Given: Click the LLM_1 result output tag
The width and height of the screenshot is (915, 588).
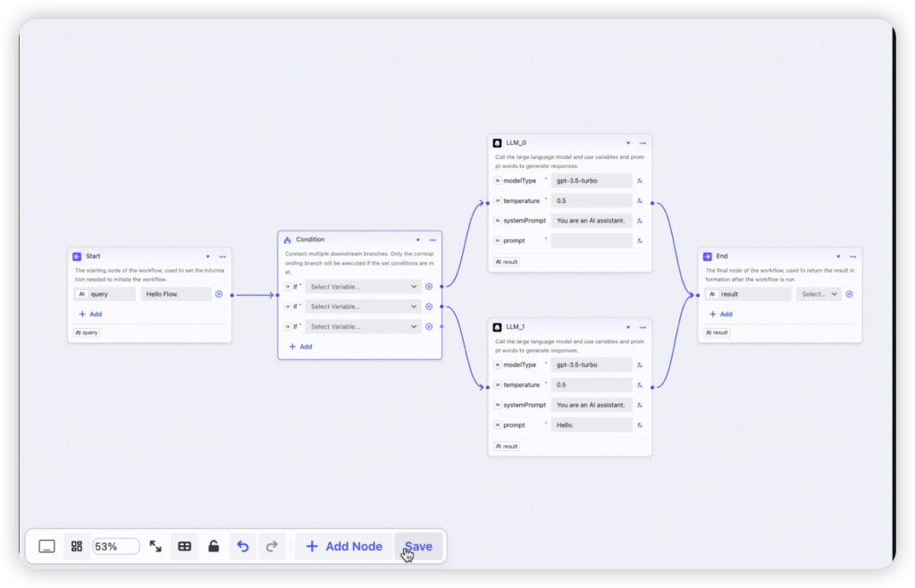Looking at the screenshot, I should (507, 446).
